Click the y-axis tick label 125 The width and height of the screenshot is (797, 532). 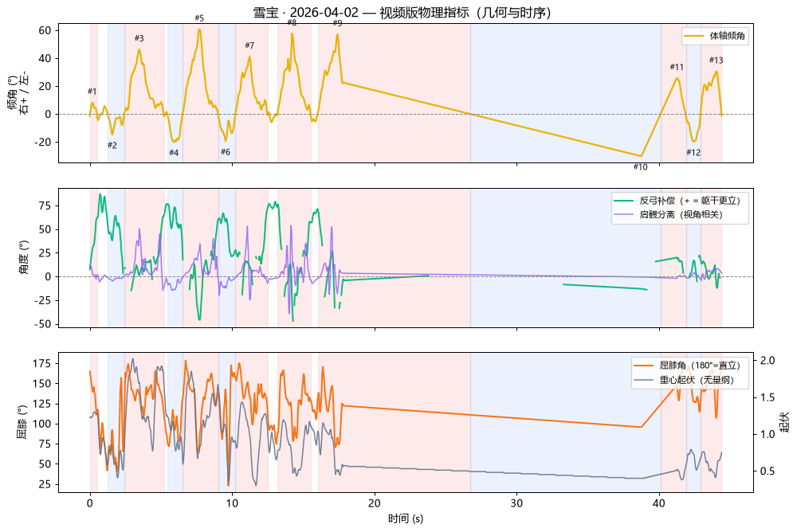tap(42, 404)
